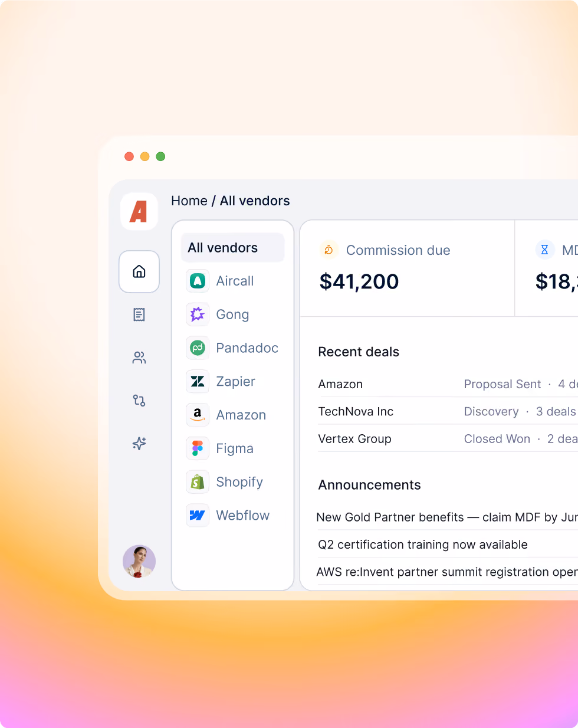Select Aircall vendor label
This screenshot has height=728, width=578.
[x=235, y=281]
